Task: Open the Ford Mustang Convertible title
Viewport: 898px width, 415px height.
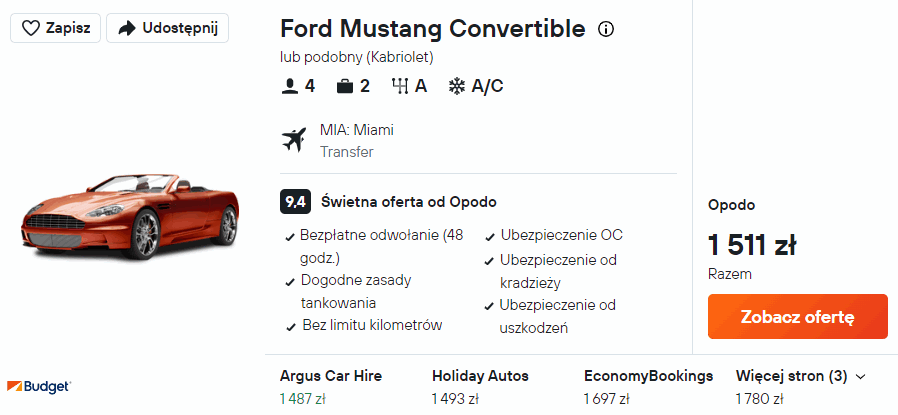Action: coord(432,29)
